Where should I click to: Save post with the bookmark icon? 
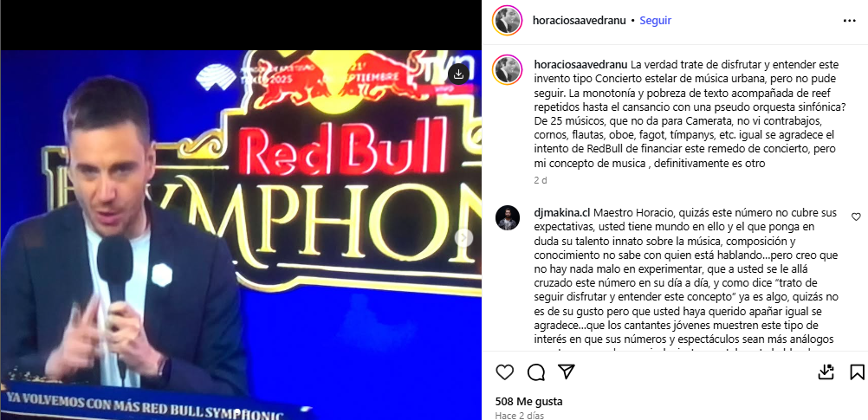click(857, 372)
